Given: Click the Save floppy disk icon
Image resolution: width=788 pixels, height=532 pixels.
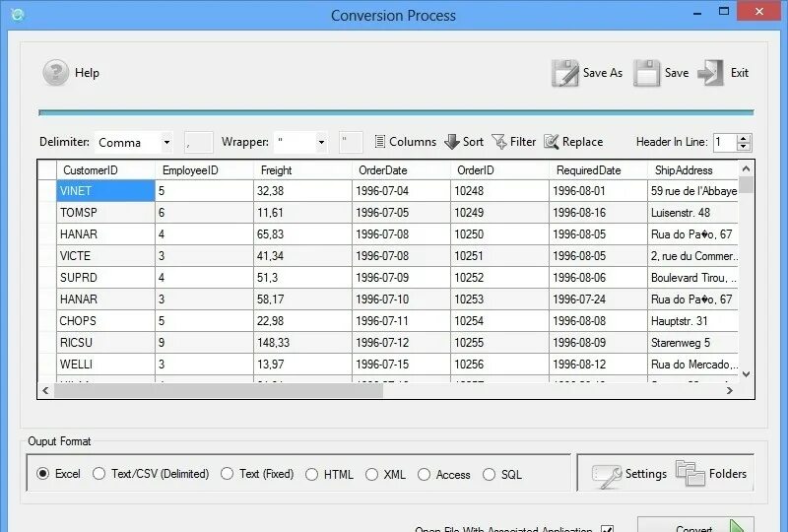Looking at the screenshot, I should coord(646,74).
